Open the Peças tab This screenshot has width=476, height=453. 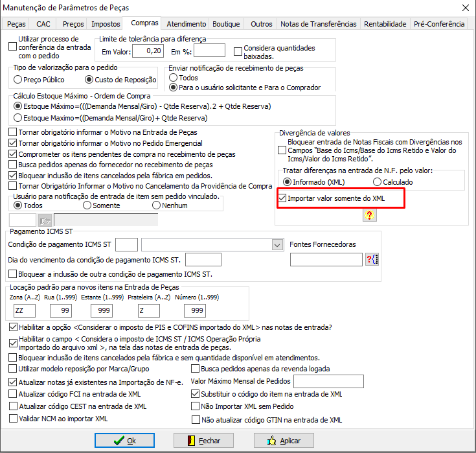16,24
